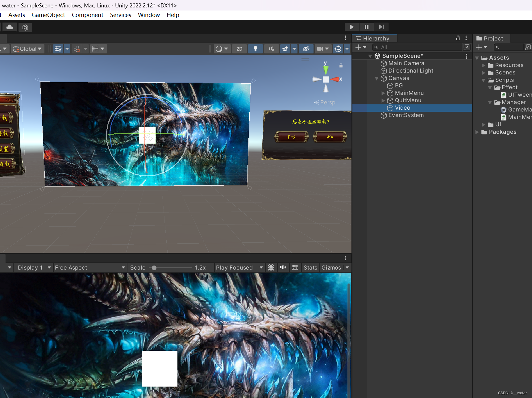The height and width of the screenshot is (398, 532).
Task: Click the Yes button in quit dialog
Action: [292, 136]
